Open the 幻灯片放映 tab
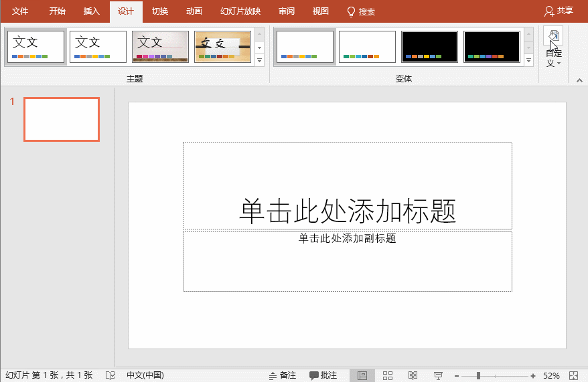This screenshot has width=588, height=382. pos(240,11)
